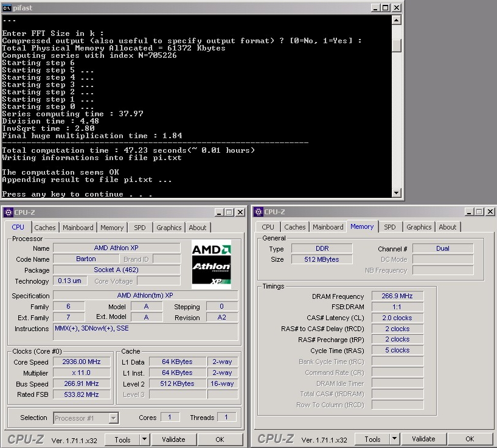Open the Caches tab in left CPU-Z
The image size is (497, 448).
click(44, 227)
